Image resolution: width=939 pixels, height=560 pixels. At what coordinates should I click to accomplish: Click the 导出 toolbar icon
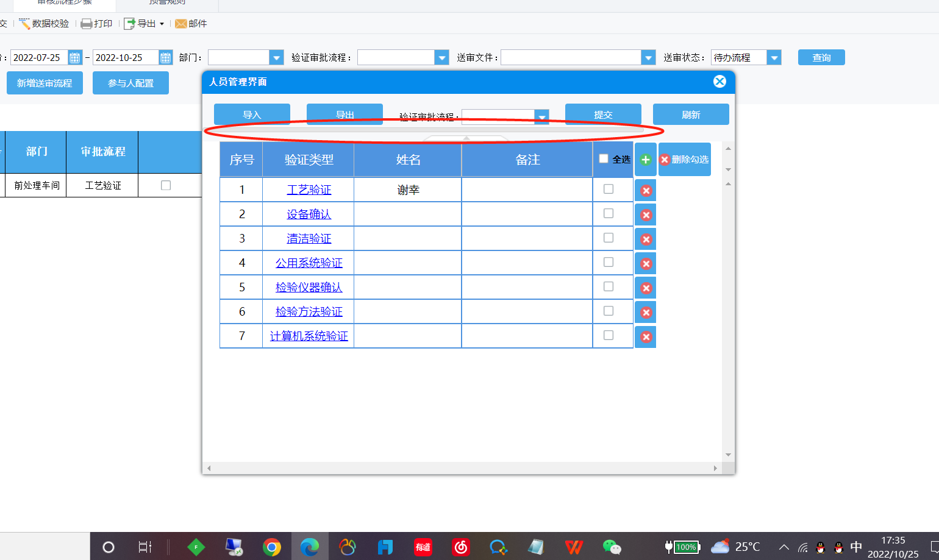129,24
